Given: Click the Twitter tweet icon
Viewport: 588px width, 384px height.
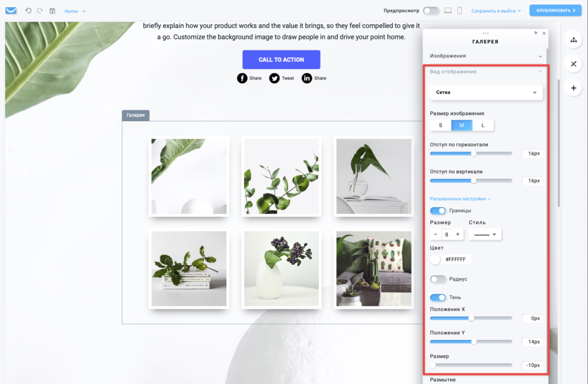Looking at the screenshot, I should [x=274, y=78].
